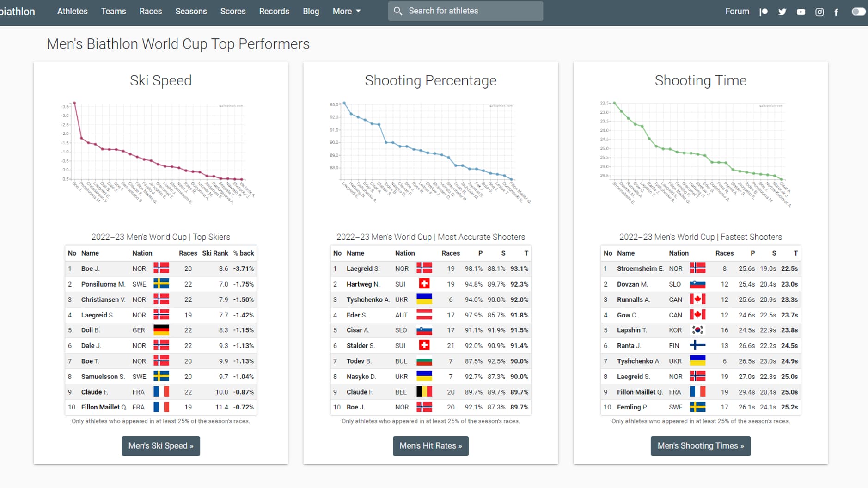Open athlete Samuelsson S. profile

103,377
